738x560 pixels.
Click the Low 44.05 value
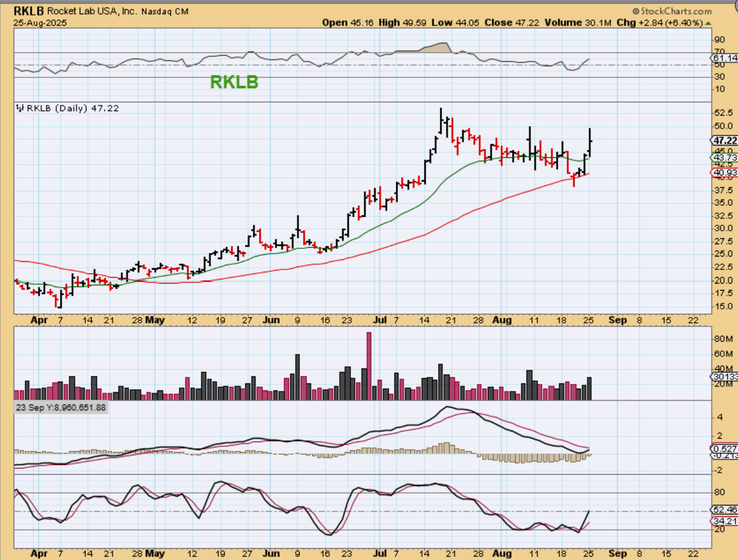pos(456,22)
